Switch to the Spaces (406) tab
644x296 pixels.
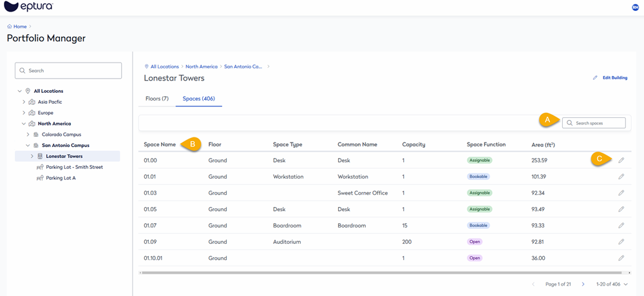199,99
